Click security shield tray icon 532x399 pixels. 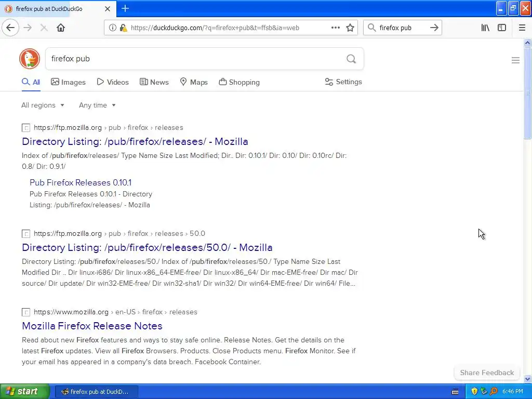click(x=474, y=392)
